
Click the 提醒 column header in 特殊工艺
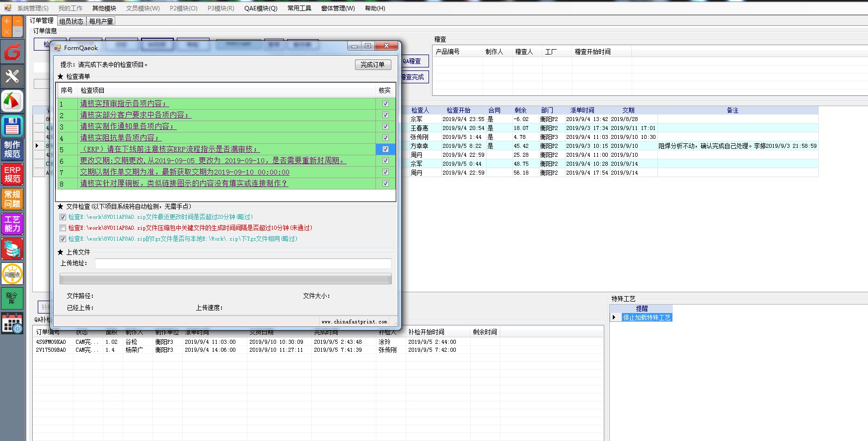pos(642,309)
